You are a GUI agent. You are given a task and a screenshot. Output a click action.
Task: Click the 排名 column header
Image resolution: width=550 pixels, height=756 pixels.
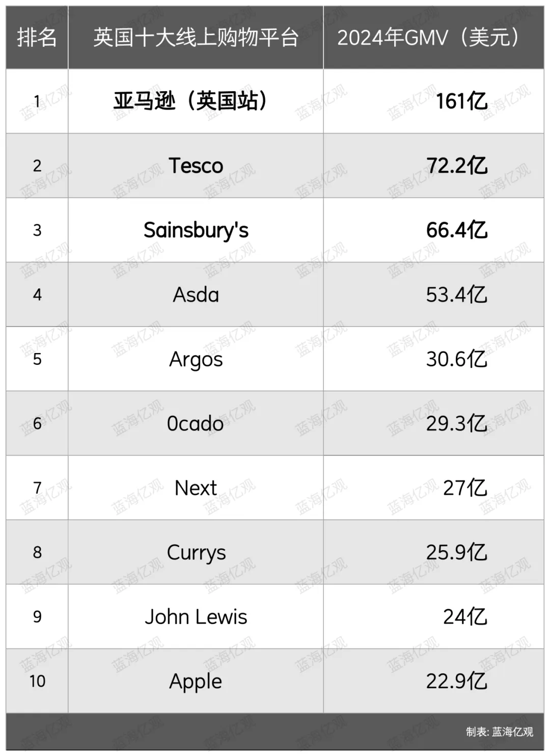pyautogui.click(x=37, y=38)
